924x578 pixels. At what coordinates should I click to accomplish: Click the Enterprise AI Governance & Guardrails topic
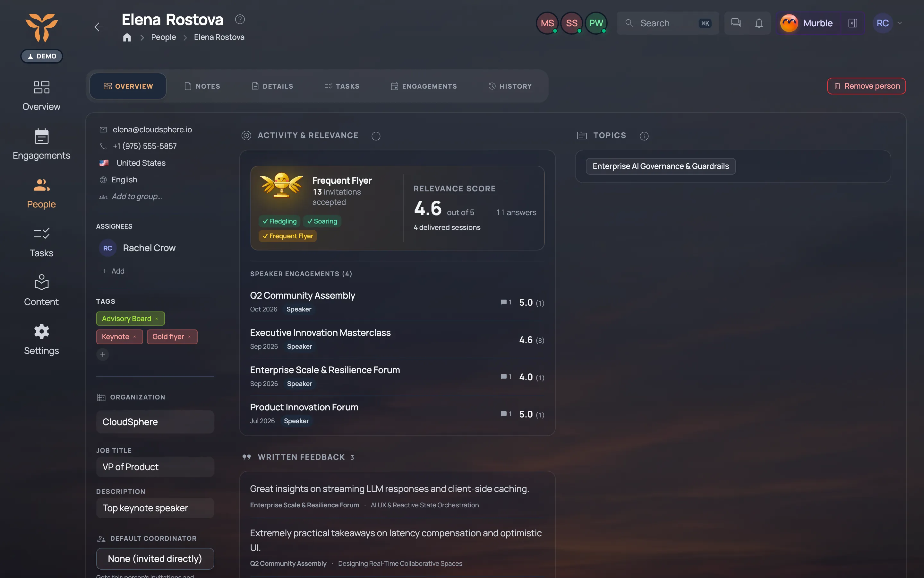(x=661, y=166)
